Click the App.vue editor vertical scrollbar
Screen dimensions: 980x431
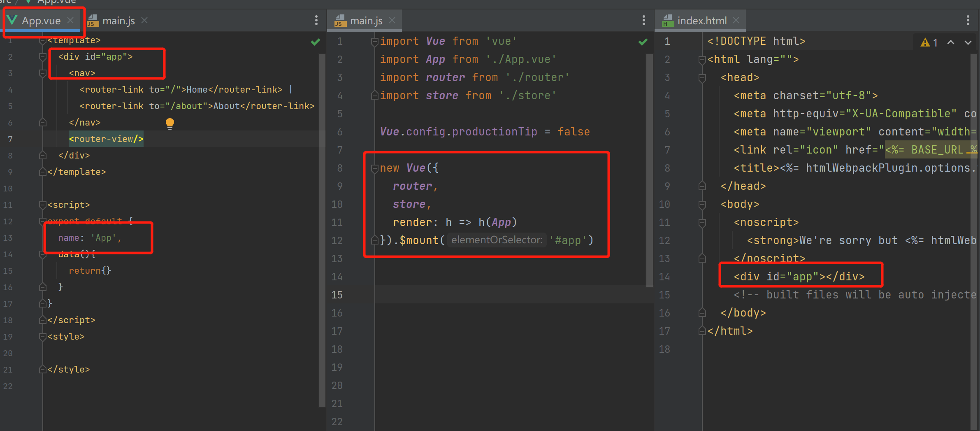point(322,231)
